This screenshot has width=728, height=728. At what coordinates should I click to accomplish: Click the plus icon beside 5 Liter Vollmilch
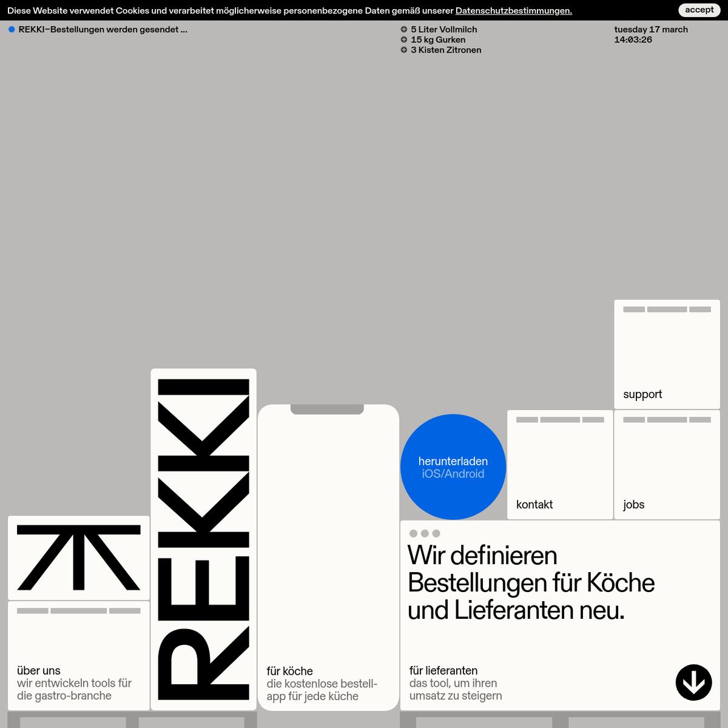coord(404,29)
